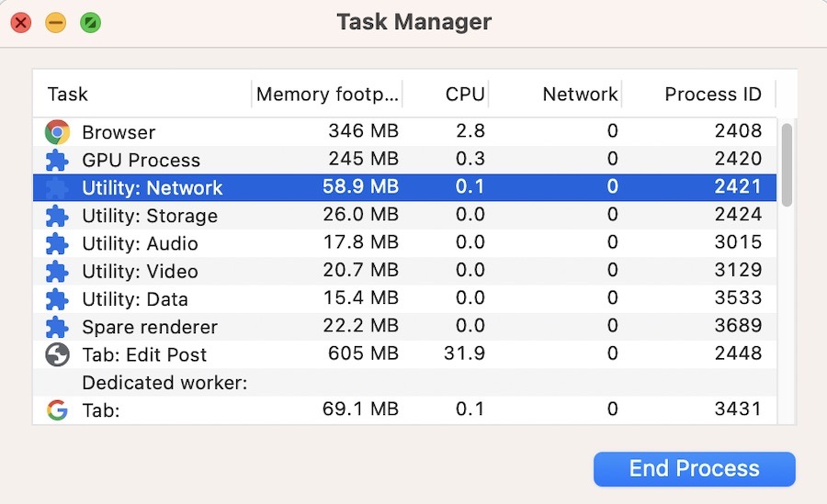Select the Utility: Storage row

404,216
